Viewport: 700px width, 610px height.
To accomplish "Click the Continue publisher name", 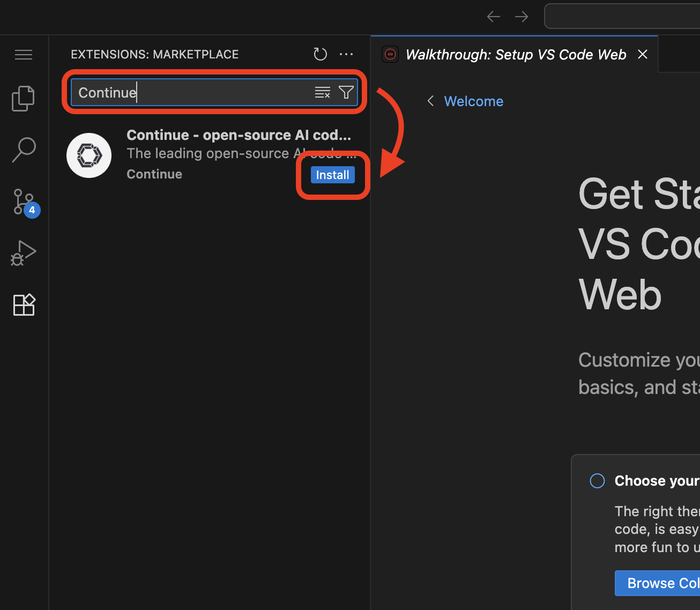I will pos(154,174).
